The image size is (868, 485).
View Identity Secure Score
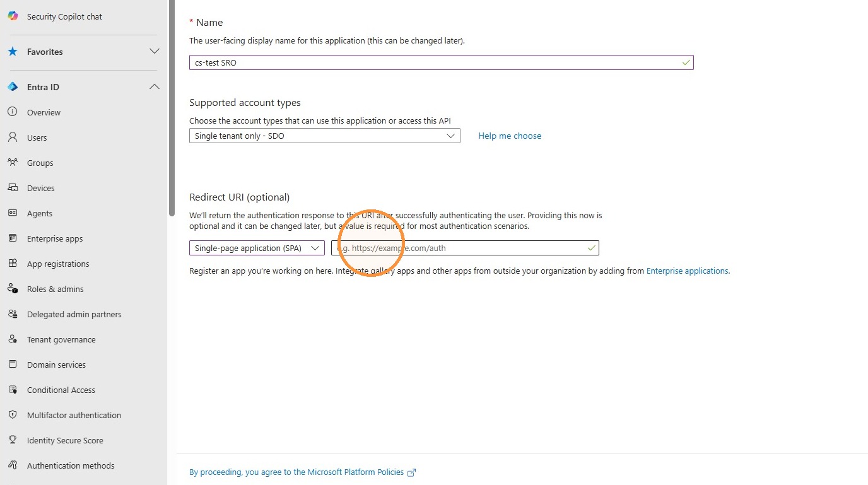tap(65, 441)
